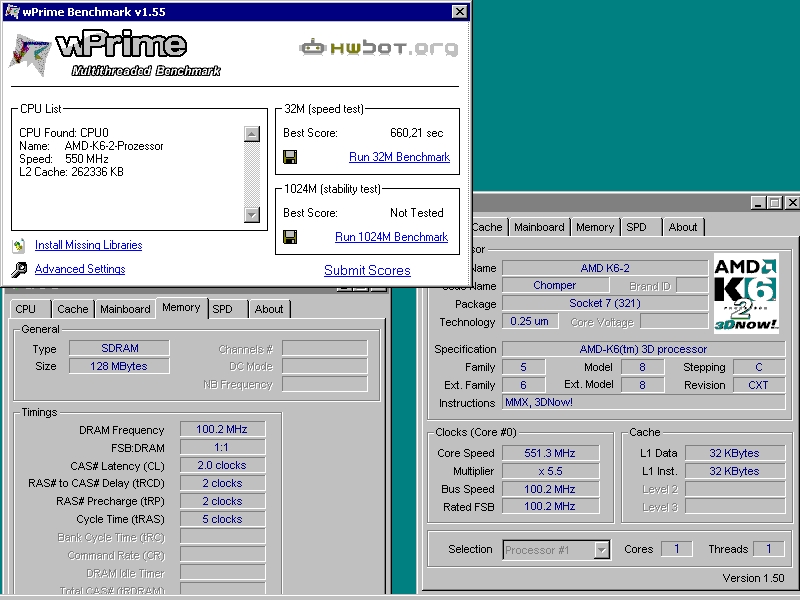
Task: Run the 32M Benchmark
Action: click(399, 157)
